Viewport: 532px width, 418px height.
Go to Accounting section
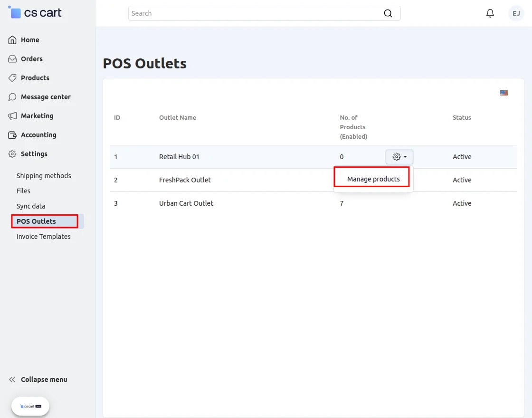click(38, 135)
